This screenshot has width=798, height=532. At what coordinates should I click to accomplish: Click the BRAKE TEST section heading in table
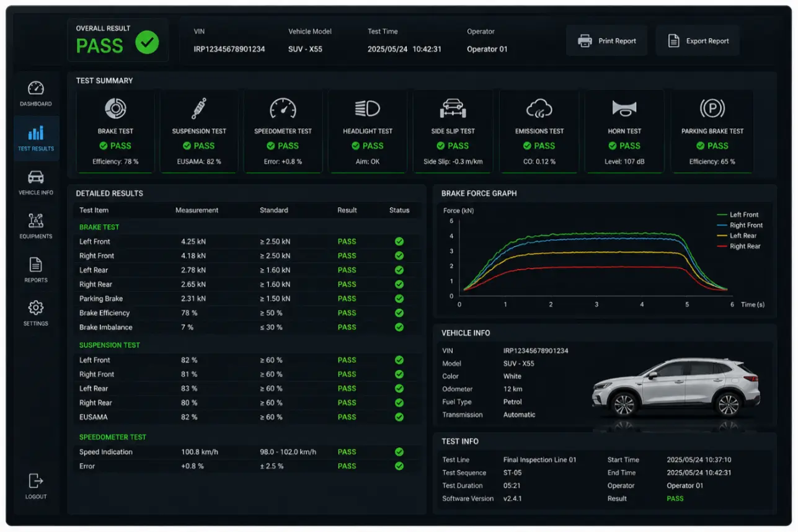tap(99, 227)
